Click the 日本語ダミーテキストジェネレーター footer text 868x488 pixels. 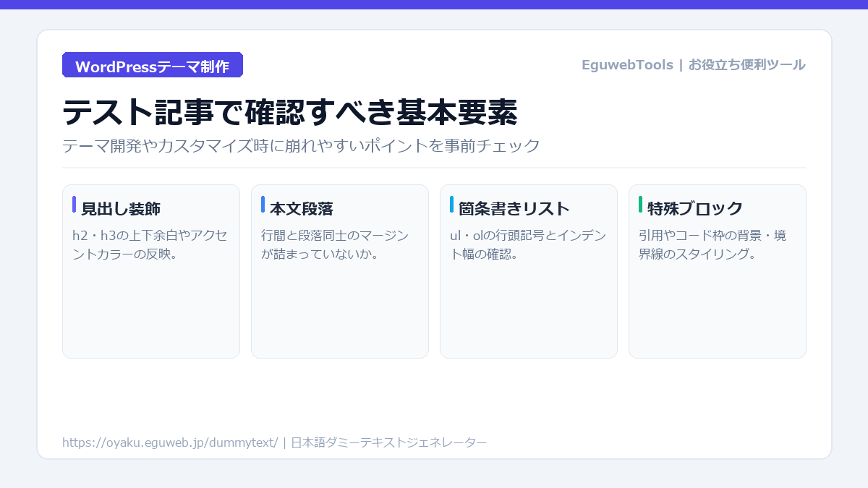389,442
